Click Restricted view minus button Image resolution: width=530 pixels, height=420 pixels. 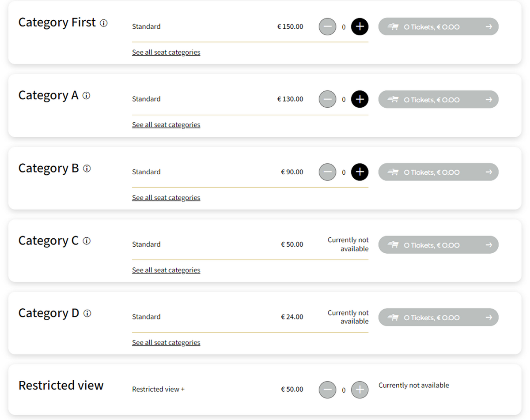point(327,390)
